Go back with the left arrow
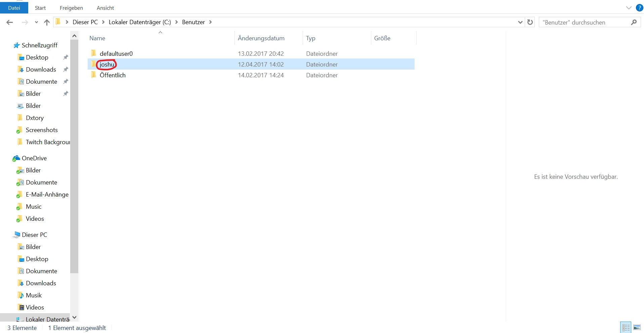This screenshot has width=644, height=333. (x=10, y=22)
